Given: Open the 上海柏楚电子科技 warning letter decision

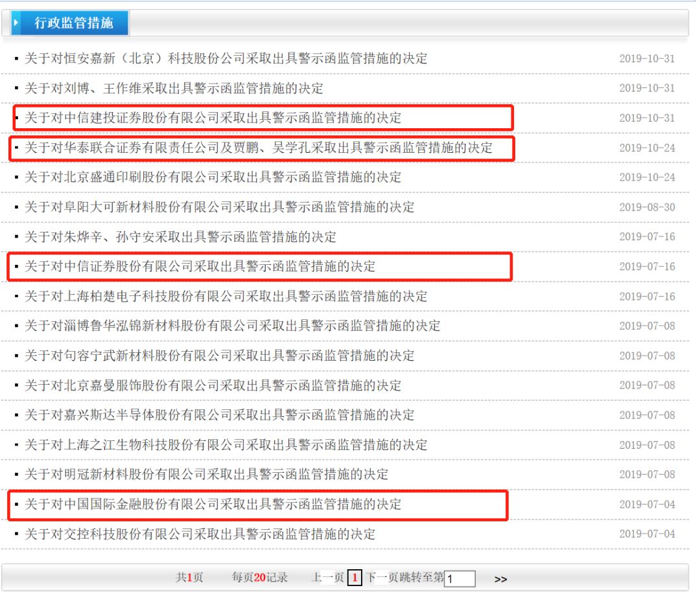Looking at the screenshot, I should click(x=226, y=296).
